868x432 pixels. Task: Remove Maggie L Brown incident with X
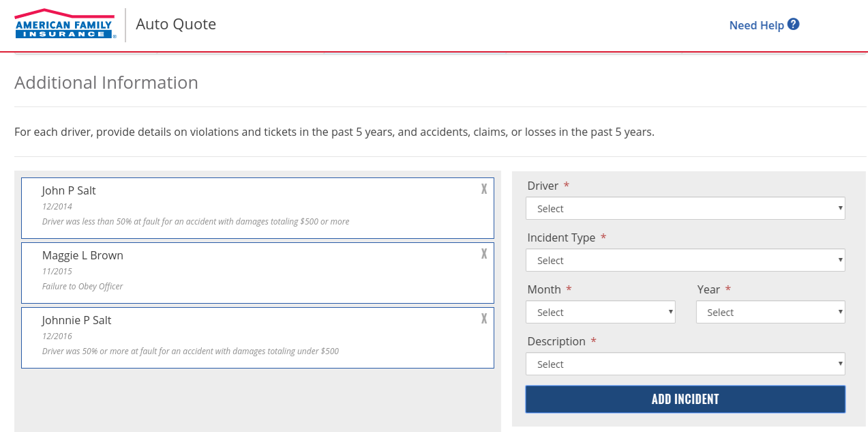point(484,254)
